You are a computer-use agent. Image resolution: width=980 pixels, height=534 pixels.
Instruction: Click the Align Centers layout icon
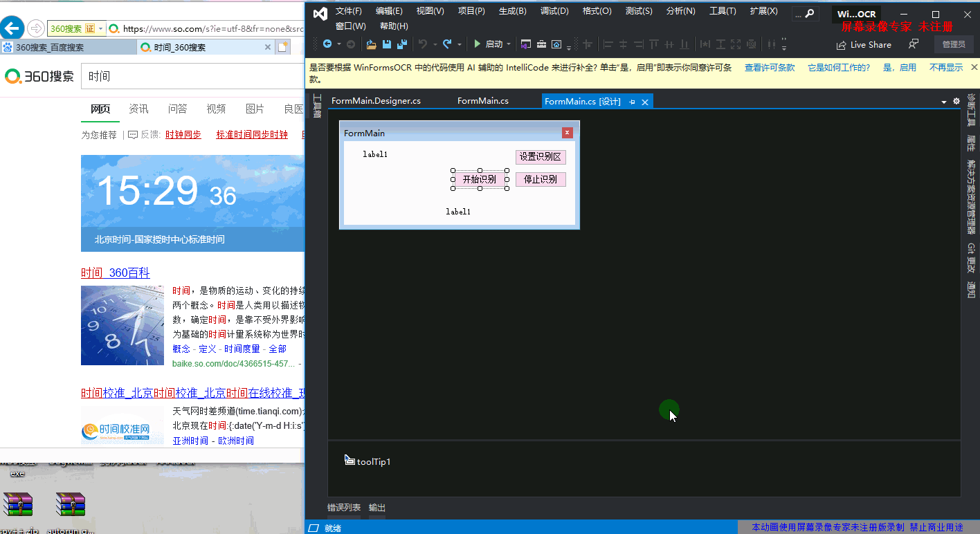click(623, 44)
